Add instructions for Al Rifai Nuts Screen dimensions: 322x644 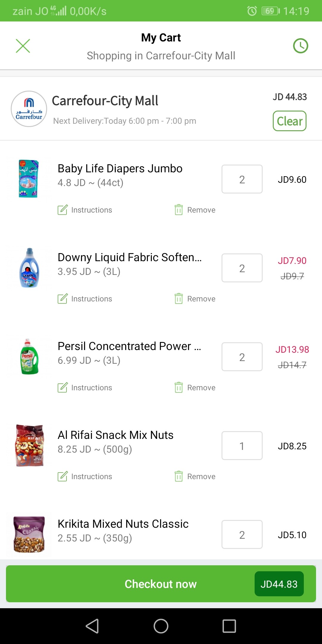[85, 476]
